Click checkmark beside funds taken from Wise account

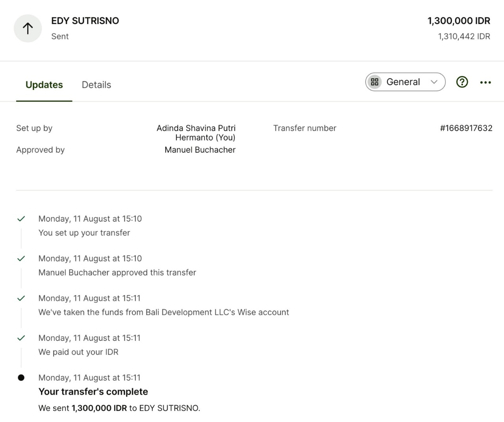point(21,298)
